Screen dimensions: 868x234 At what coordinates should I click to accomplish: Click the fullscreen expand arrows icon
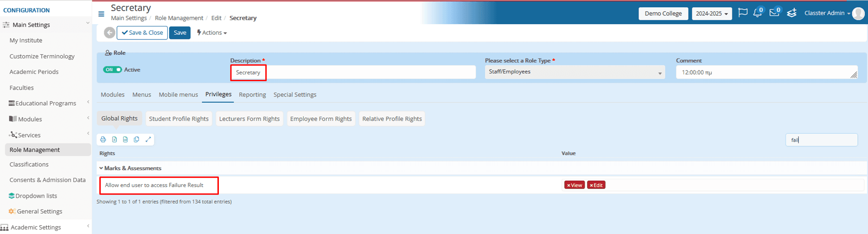[148, 139]
